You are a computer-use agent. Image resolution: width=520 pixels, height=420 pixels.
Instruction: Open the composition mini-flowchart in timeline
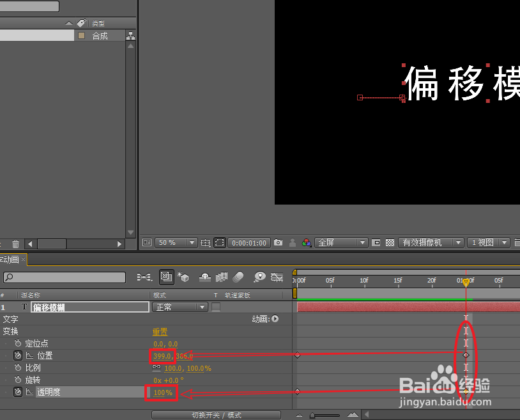coord(144,276)
